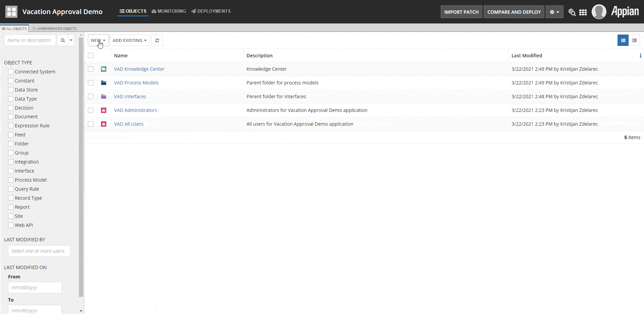This screenshot has width=644, height=314.
Task: Filter by Data Store type
Action: [x=11, y=90]
